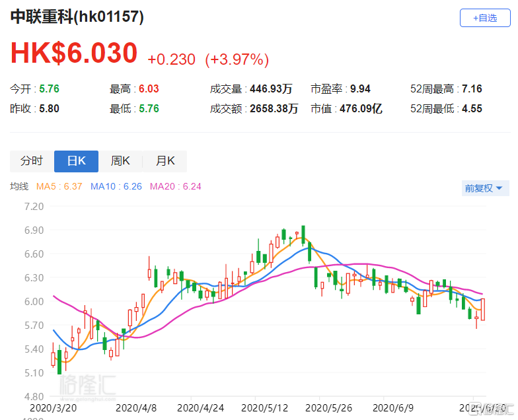Image resolution: width=518 pixels, height=420 pixels.
Task: Click the MA20 : 6.24 indicator label
Action: click(x=176, y=186)
